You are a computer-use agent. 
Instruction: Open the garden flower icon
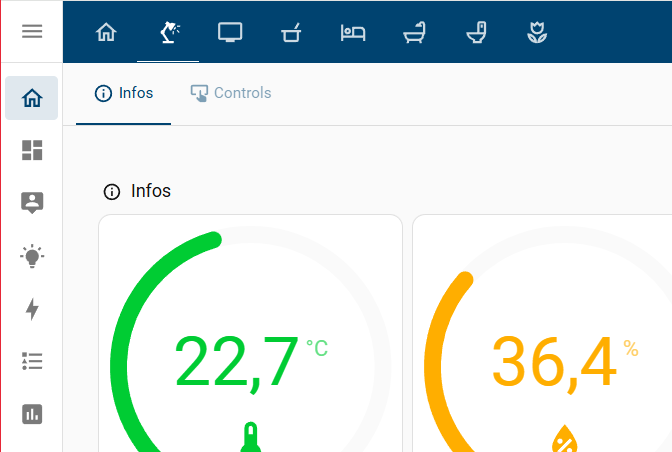[x=537, y=32]
